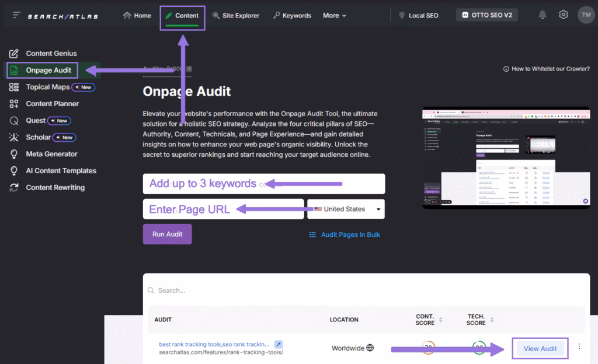The height and width of the screenshot is (364, 598).
Task: Open Content Genius from the sidebar
Action: tap(51, 54)
